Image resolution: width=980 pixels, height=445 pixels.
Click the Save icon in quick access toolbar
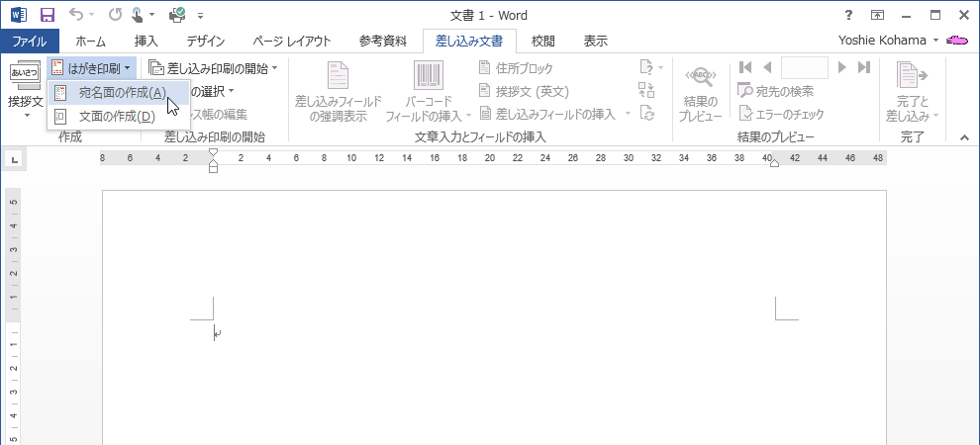point(47,15)
